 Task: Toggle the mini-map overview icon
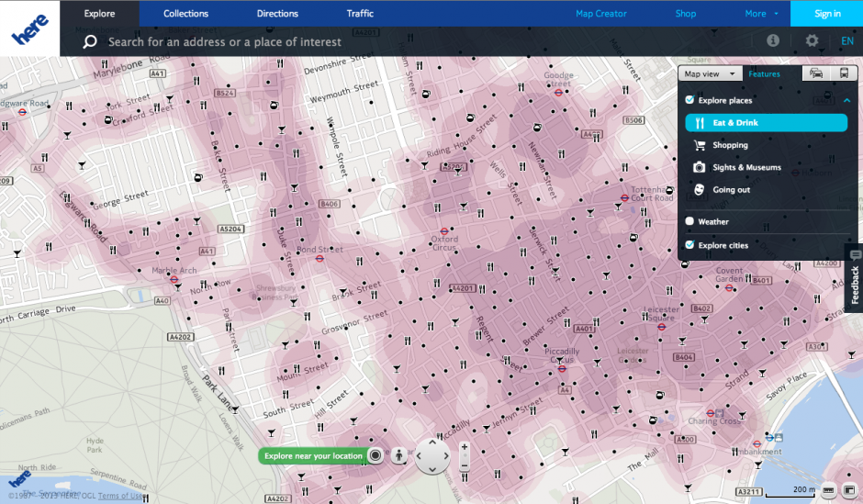point(849,489)
